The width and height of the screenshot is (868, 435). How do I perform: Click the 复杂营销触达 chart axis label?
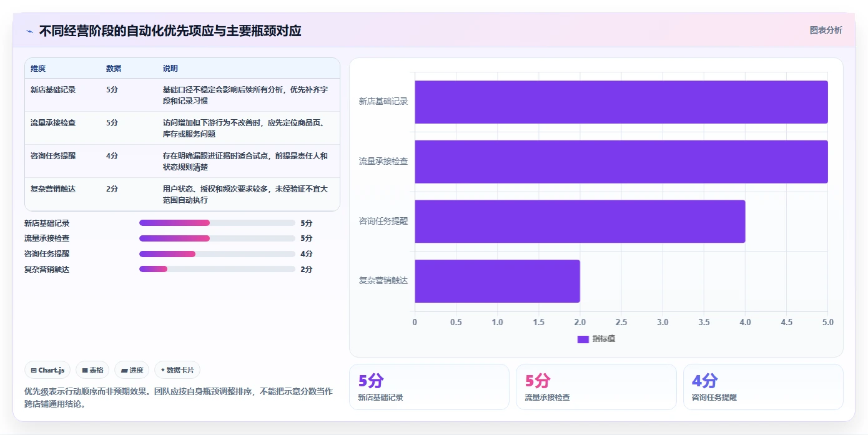coord(383,281)
